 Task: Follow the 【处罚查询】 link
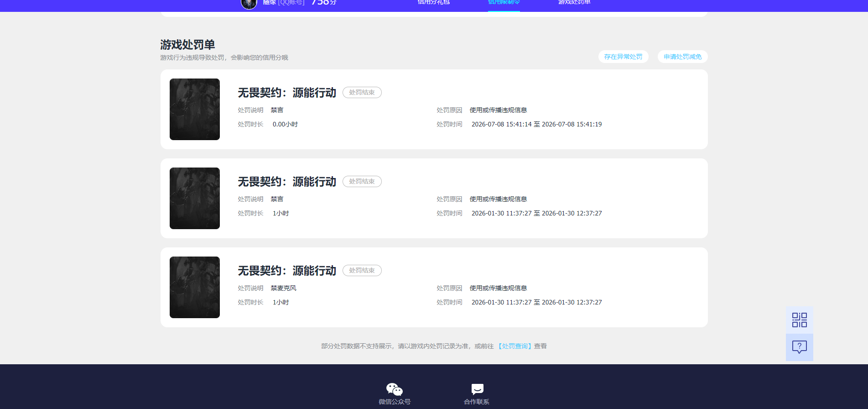[x=515, y=346]
